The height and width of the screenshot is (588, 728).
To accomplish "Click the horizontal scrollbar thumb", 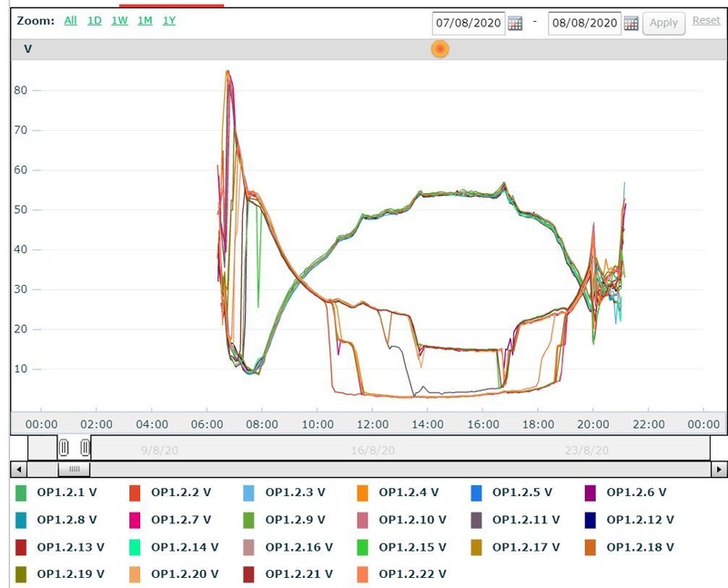I will pos(75,469).
